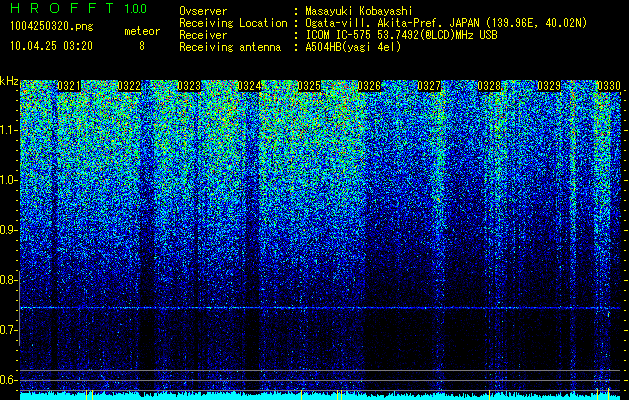Select the date 10.04.25 03:20
The width and height of the screenshot is (629, 400).
pos(51,46)
